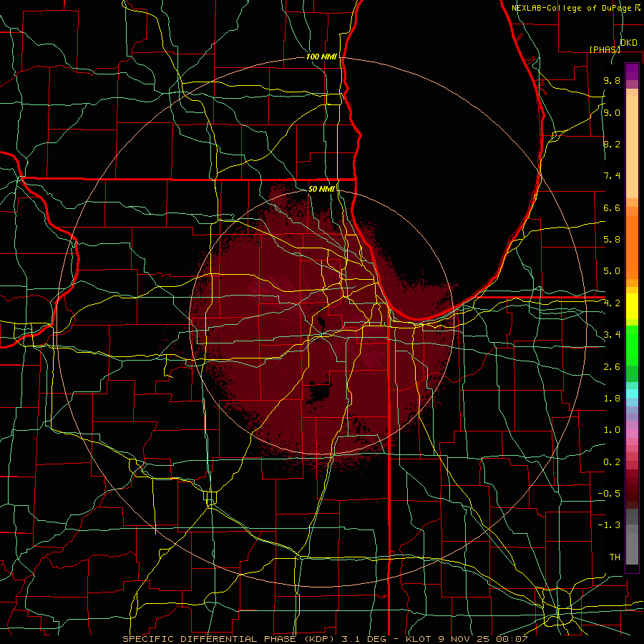Click the 5.0 value on the legend
The image size is (644, 644).
[612, 271]
